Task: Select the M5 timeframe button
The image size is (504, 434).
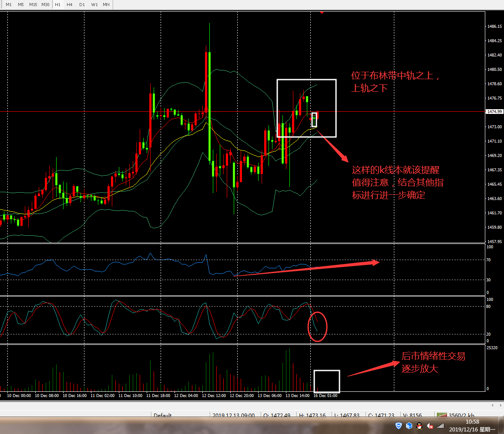Action: [20, 4]
